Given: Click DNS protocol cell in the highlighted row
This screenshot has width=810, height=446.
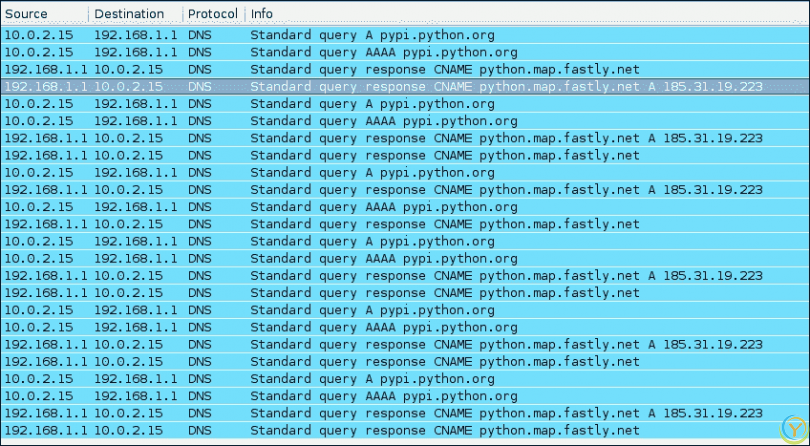Looking at the screenshot, I should (199, 86).
